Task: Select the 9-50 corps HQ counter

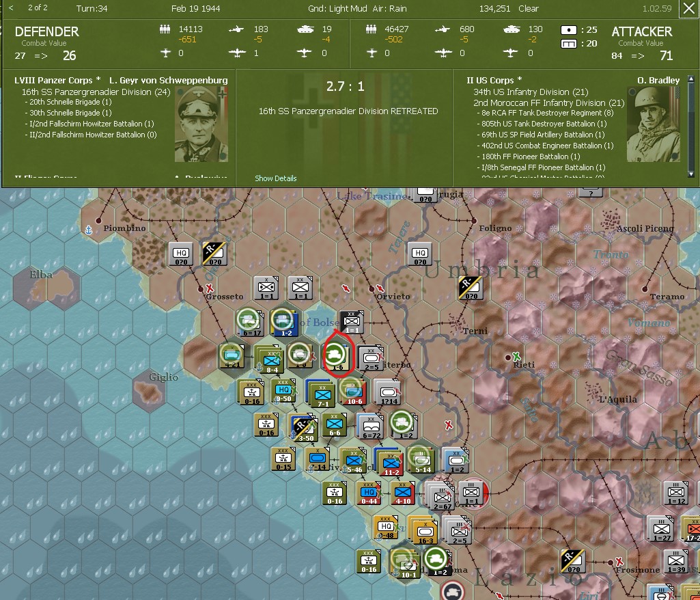Action: tap(283, 390)
